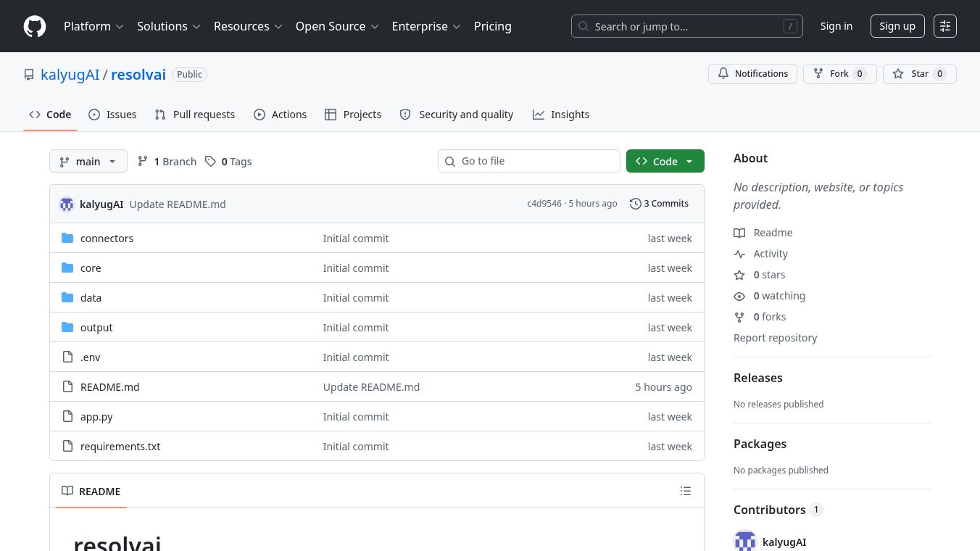Open the appearance settings icon beside Sign up
This screenshot has width=980, height=551.
(945, 26)
